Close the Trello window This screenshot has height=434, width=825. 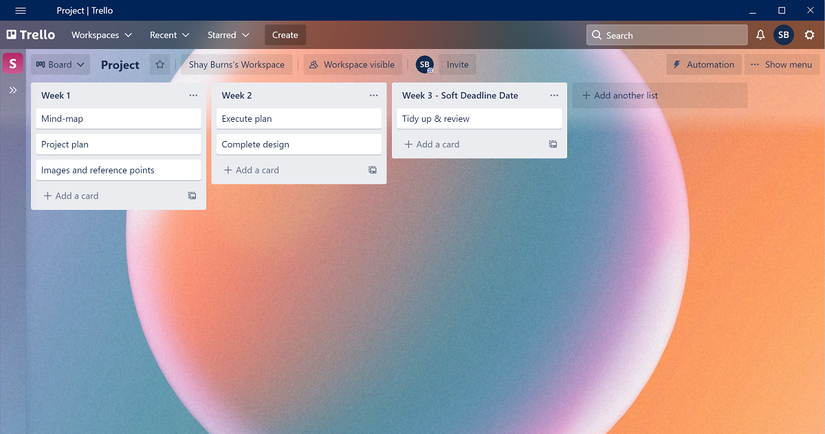(810, 11)
